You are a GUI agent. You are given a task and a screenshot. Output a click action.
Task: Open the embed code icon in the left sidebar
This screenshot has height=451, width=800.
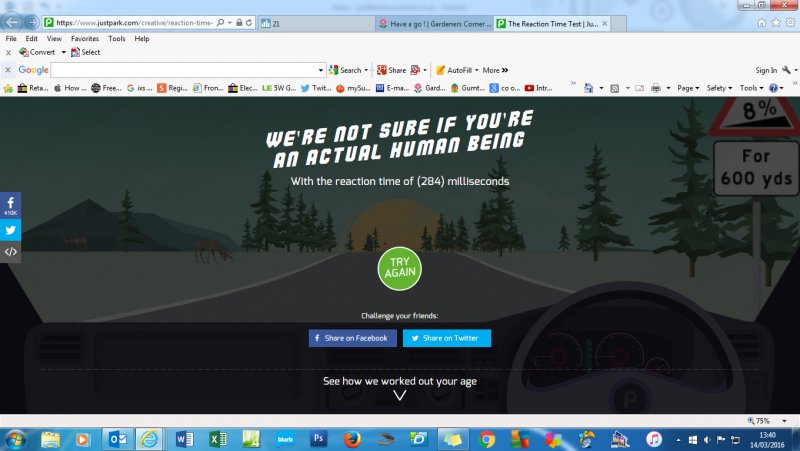pyautogui.click(x=10, y=252)
